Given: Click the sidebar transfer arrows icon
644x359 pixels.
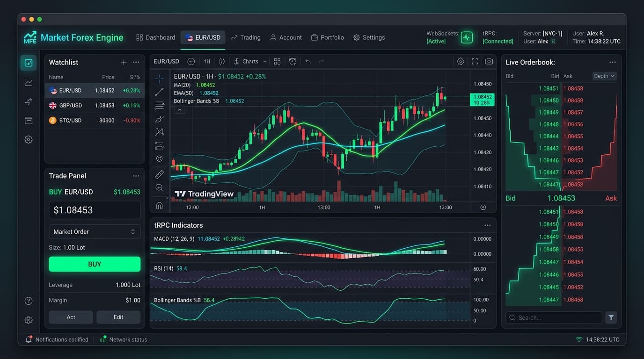Looking at the screenshot, I should click(29, 101).
